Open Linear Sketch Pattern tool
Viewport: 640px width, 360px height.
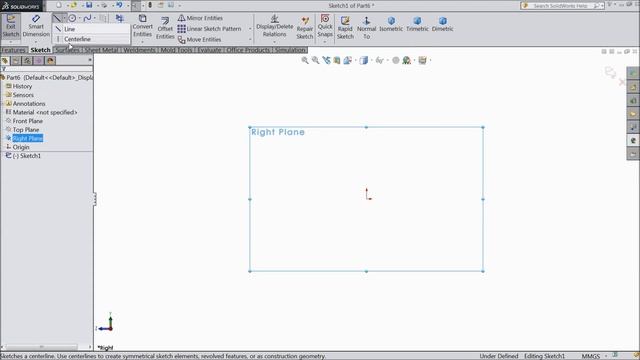(209, 29)
